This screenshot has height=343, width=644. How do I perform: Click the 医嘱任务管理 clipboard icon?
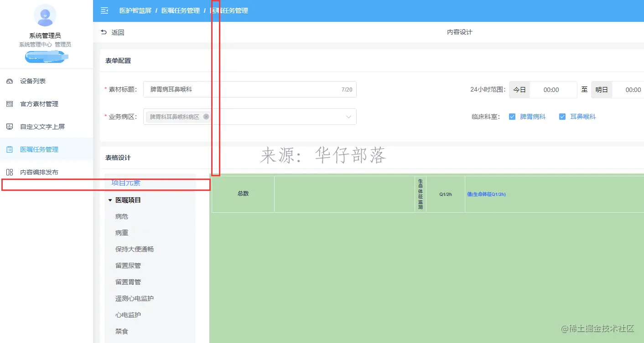tap(10, 149)
